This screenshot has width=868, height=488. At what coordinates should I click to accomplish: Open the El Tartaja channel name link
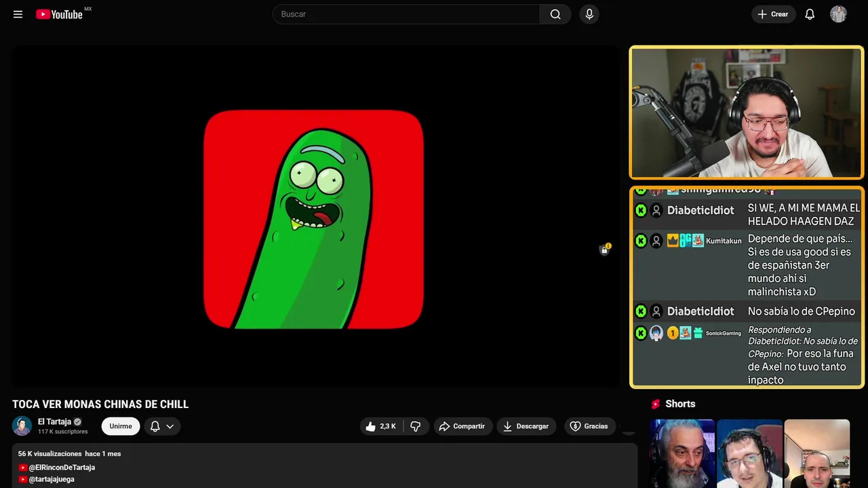(x=54, y=422)
